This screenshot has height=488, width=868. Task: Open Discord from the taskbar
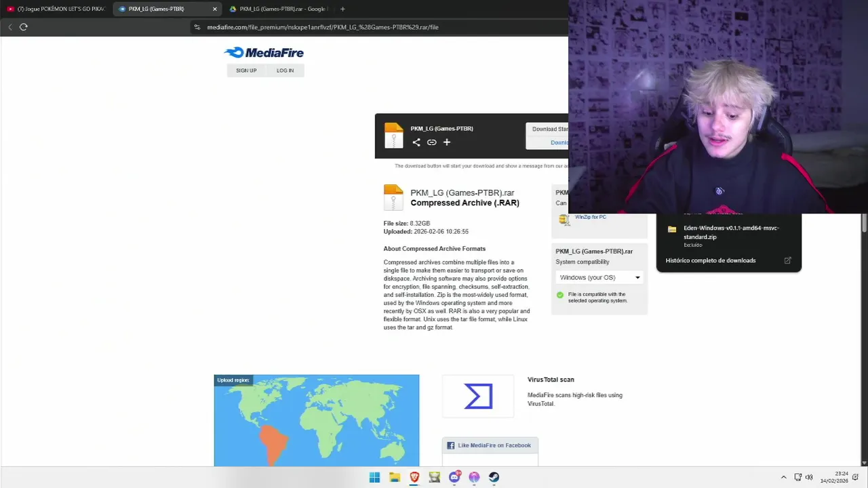454,477
